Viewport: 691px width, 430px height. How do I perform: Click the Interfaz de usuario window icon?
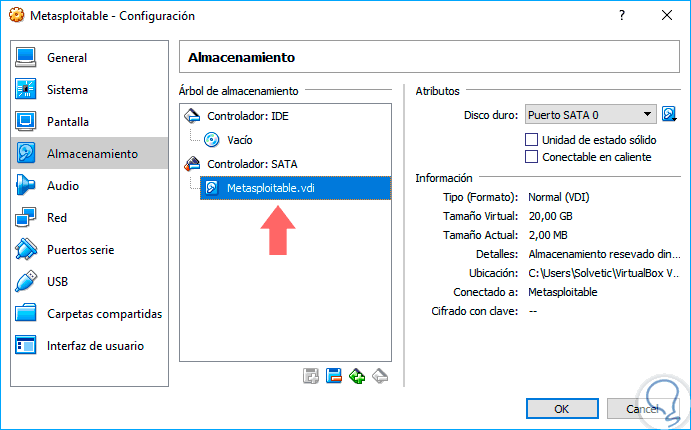click(26, 345)
